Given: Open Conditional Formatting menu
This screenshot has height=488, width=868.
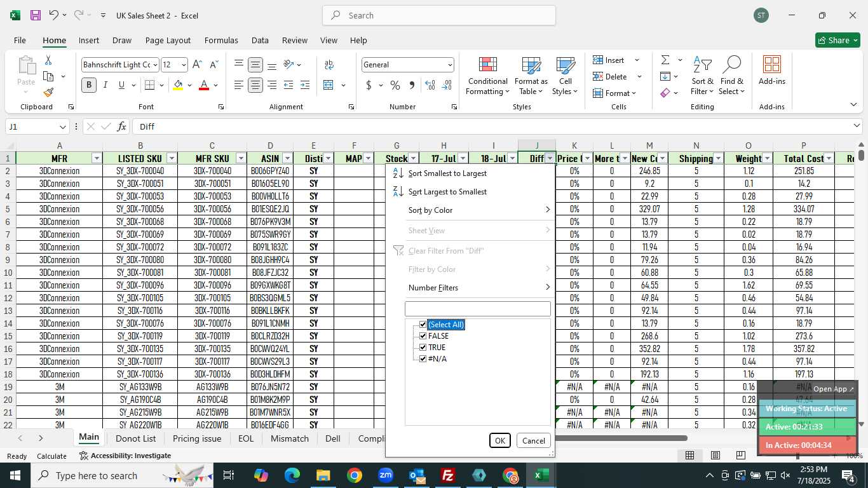Looking at the screenshot, I should 487,76.
